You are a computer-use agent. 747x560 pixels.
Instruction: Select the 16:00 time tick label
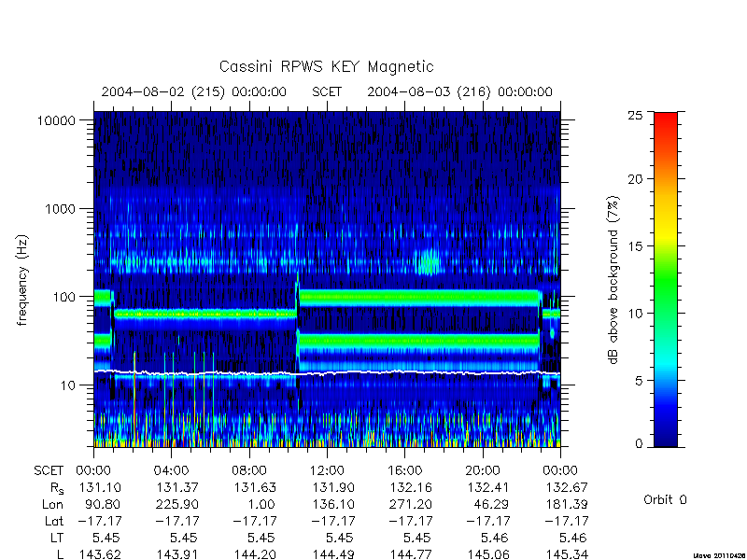pos(405,471)
